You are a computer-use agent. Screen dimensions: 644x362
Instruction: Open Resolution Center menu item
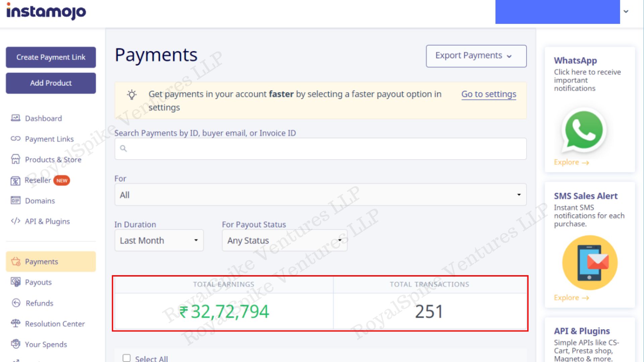pos(55,324)
